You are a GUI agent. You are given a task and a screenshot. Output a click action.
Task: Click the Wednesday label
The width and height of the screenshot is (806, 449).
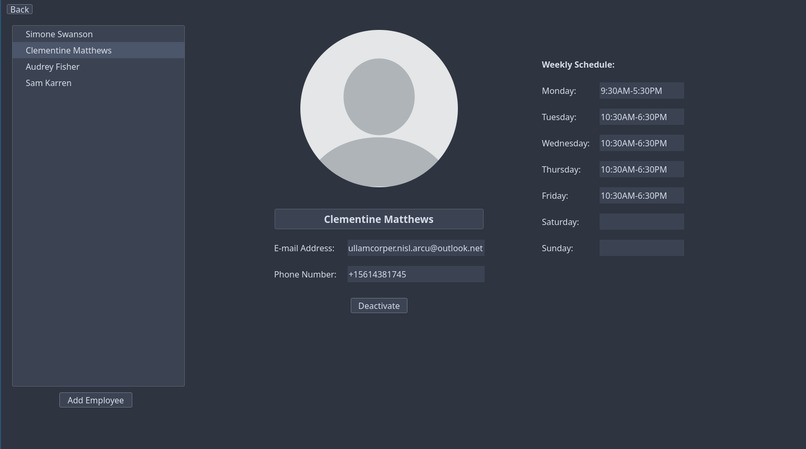pyautogui.click(x=565, y=143)
